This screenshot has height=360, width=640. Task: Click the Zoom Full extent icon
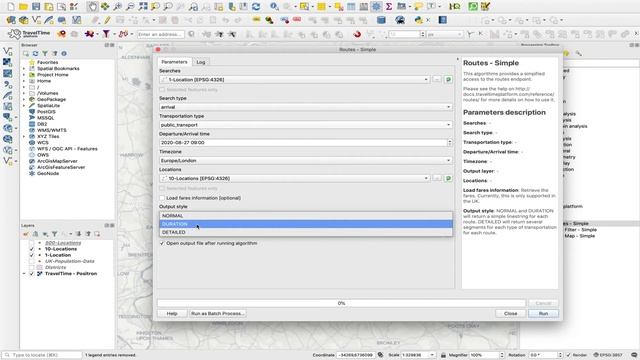click(x=143, y=7)
